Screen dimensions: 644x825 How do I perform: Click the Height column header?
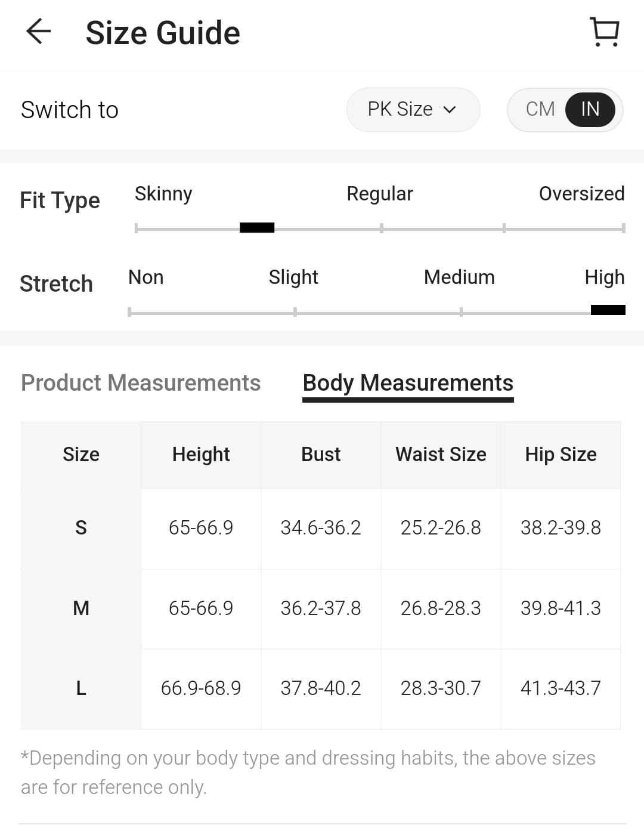(x=201, y=455)
